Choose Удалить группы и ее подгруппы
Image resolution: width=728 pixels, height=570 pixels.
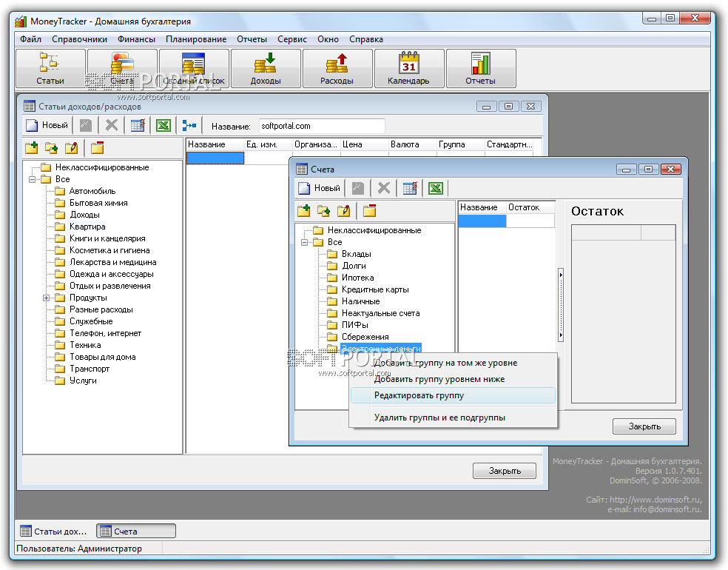tap(439, 418)
